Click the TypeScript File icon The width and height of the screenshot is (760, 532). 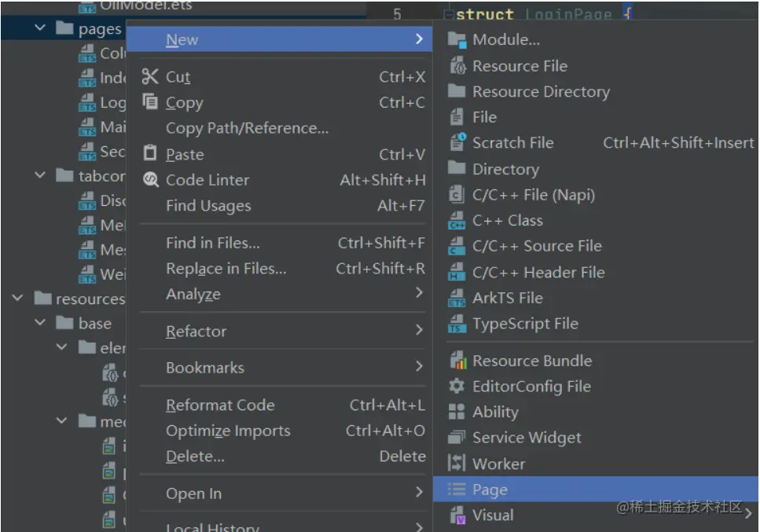coord(457,324)
